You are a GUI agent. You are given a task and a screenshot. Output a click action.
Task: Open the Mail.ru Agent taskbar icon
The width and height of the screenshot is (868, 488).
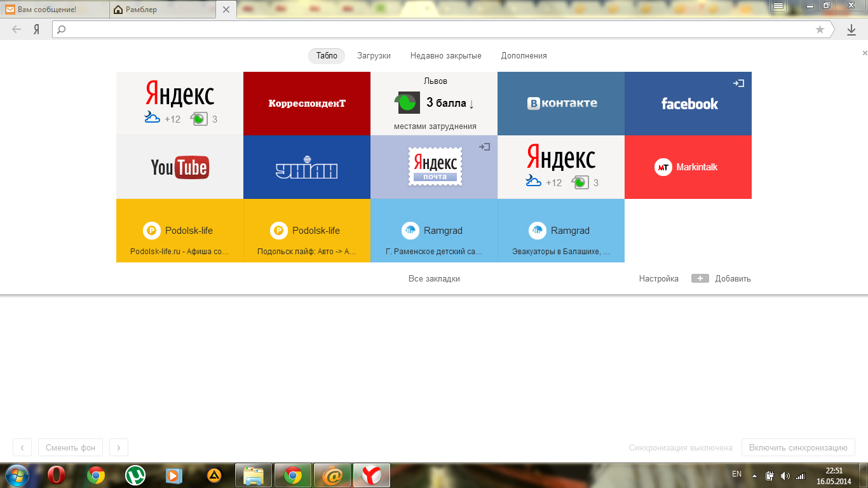[332, 475]
